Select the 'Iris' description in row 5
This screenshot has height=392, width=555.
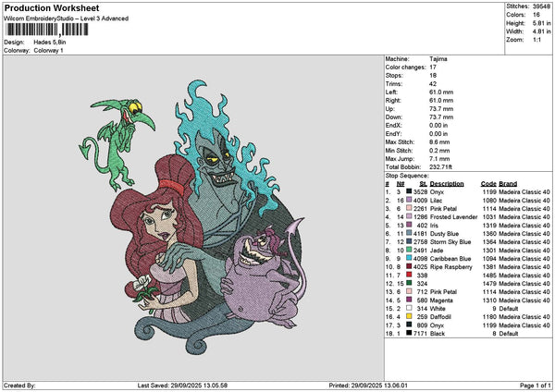pyautogui.click(x=434, y=226)
